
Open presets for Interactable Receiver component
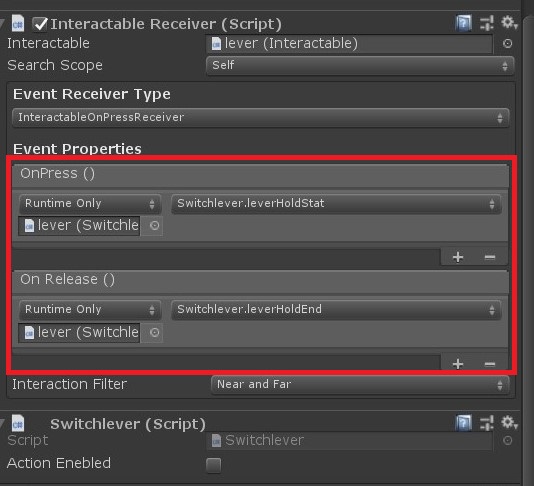(486, 23)
